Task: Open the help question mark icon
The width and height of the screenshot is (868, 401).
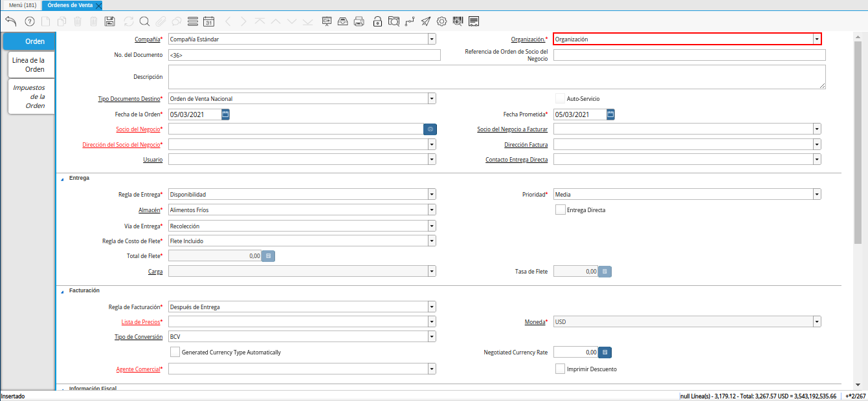Action: click(29, 21)
